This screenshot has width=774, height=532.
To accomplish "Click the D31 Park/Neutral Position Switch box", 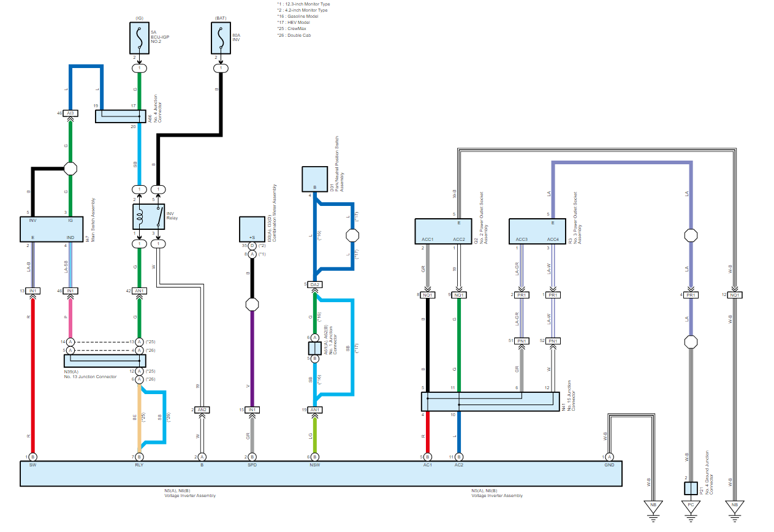I will pos(315,178).
